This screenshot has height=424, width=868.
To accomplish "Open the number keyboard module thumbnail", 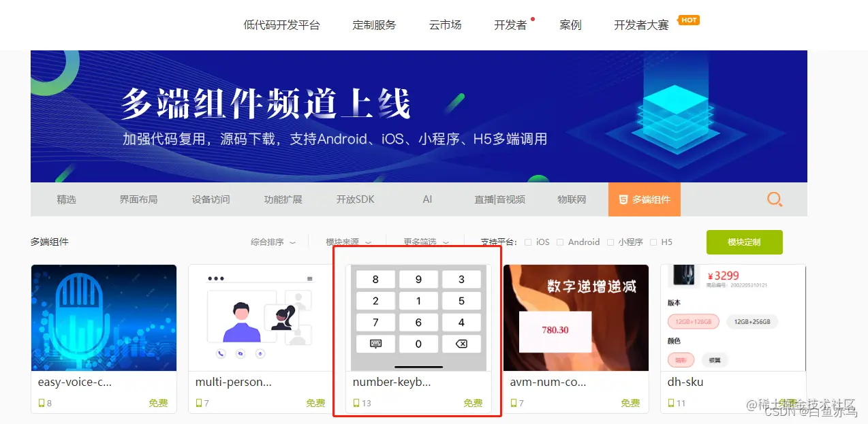I will [418, 318].
